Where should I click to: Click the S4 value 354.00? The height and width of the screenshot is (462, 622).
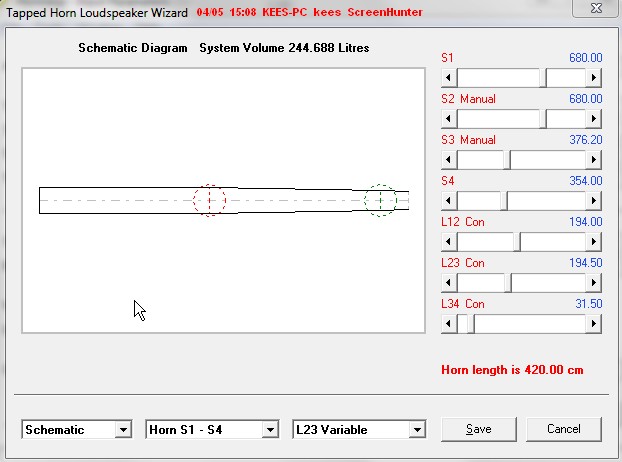[x=586, y=181]
